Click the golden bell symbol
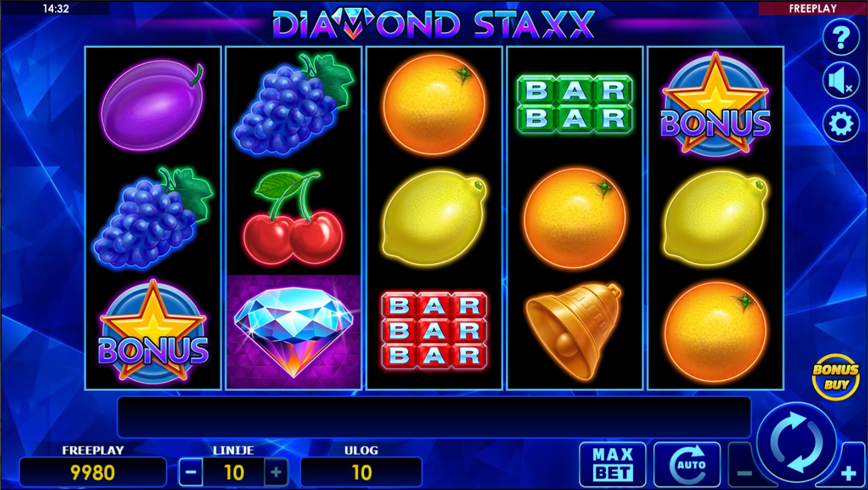Viewport: 868px width, 490px height. coord(574,332)
